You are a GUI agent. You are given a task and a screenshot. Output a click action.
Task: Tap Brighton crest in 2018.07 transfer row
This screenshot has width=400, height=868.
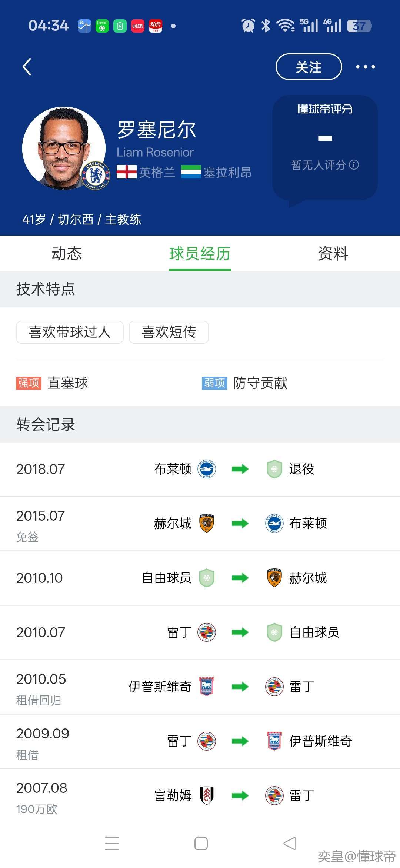pos(207,469)
